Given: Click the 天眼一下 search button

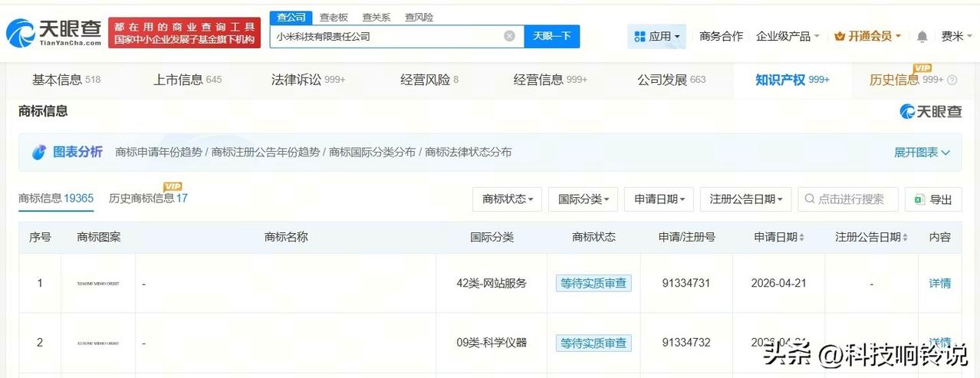Looking at the screenshot, I should click(x=552, y=36).
